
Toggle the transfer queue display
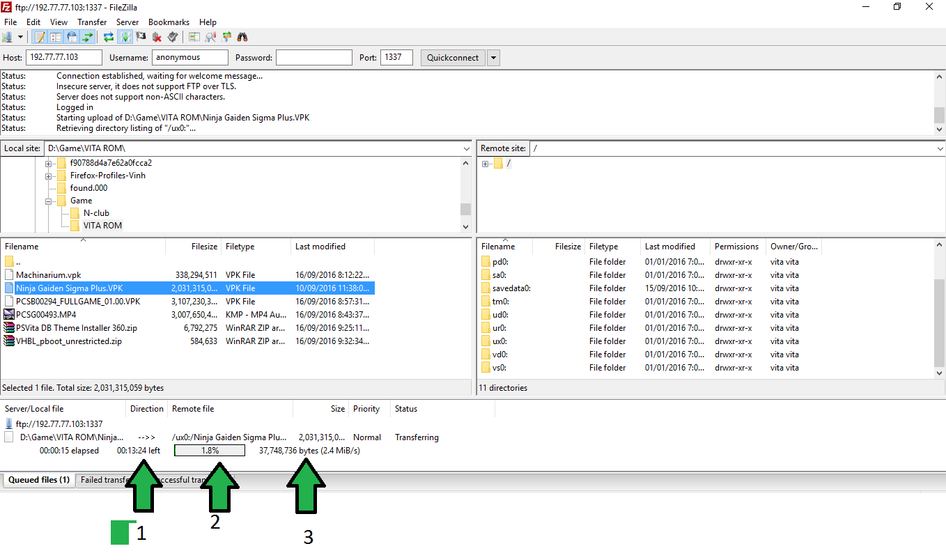[x=88, y=37]
